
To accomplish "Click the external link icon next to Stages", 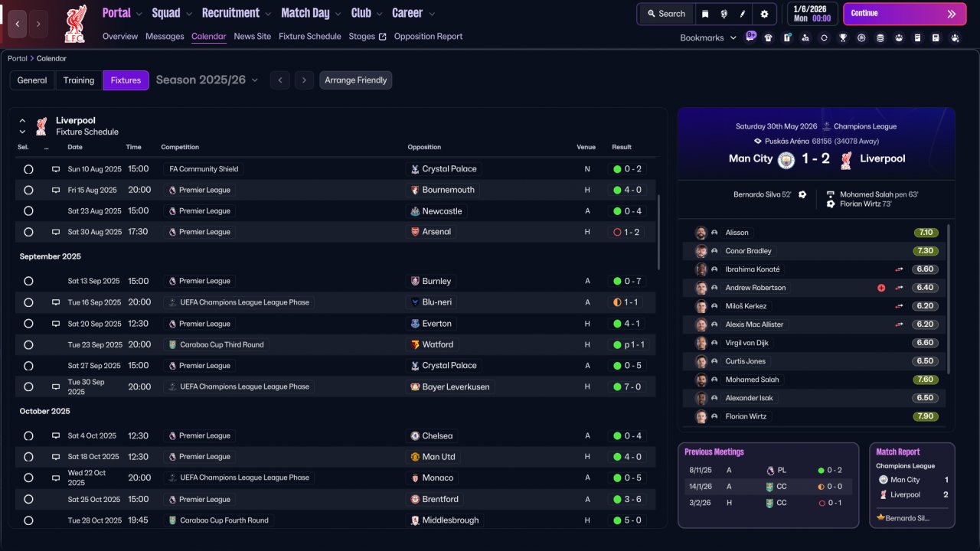I will [x=382, y=37].
